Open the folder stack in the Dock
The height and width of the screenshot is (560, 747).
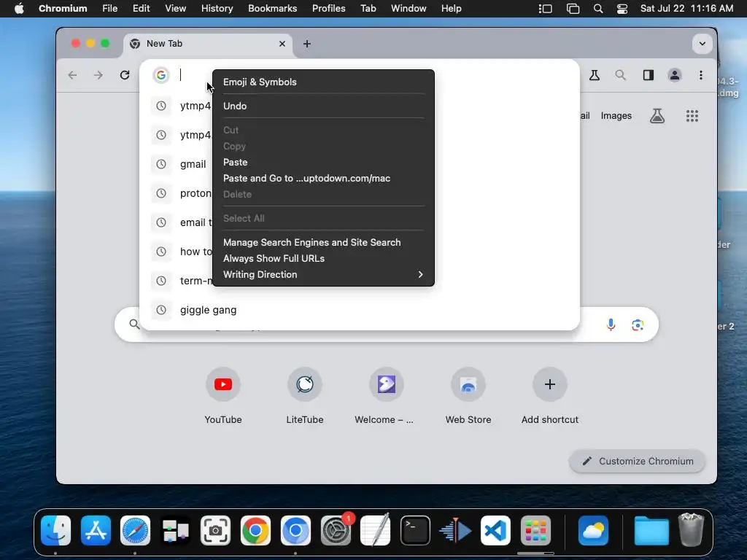(x=651, y=531)
